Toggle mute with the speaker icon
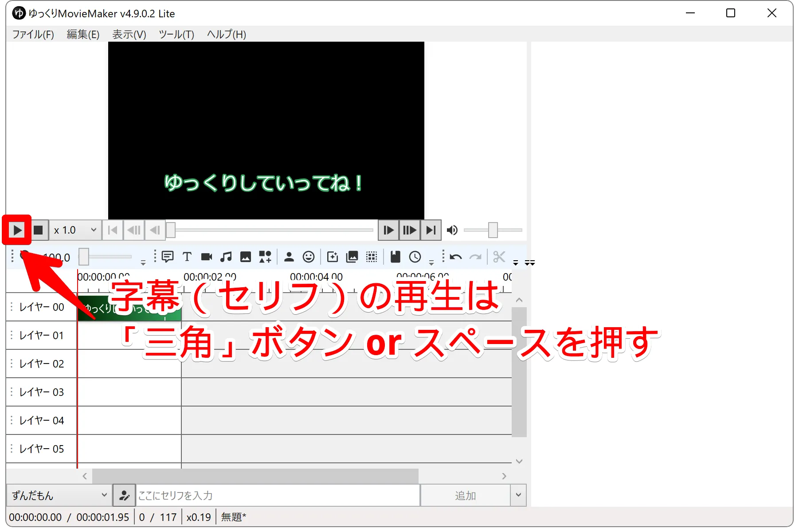The height and width of the screenshot is (532, 799). click(452, 230)
